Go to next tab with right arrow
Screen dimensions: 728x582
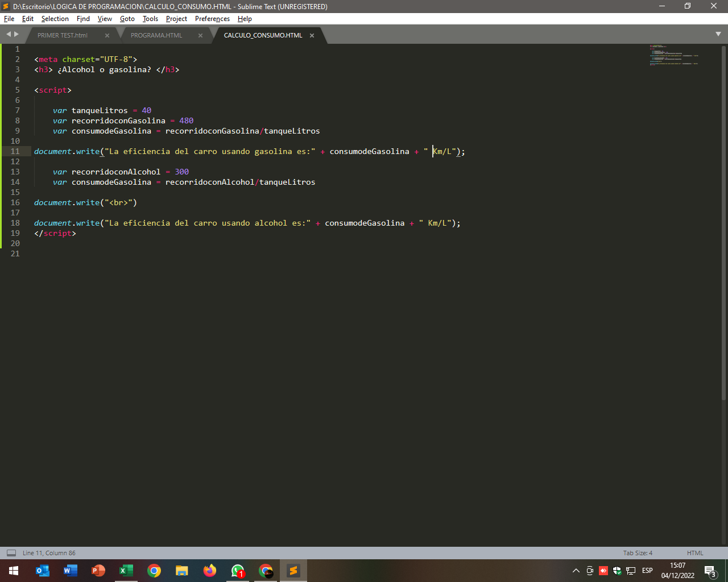[16, 34]
